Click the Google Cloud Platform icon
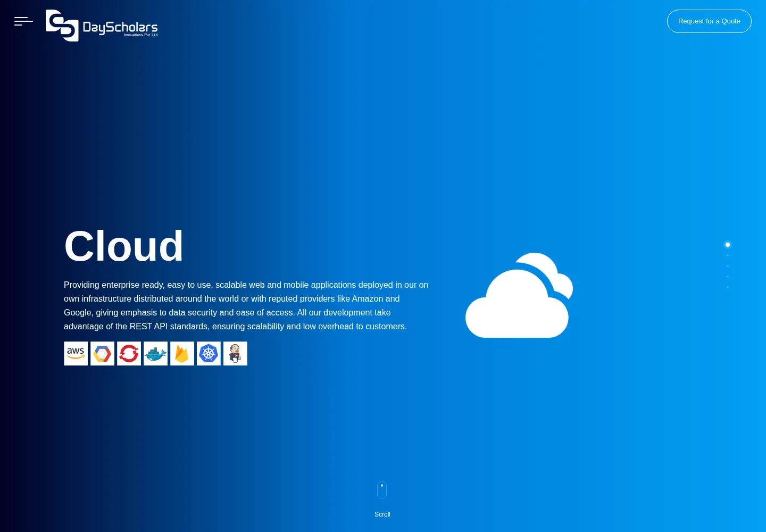 (x=102, y=353)
